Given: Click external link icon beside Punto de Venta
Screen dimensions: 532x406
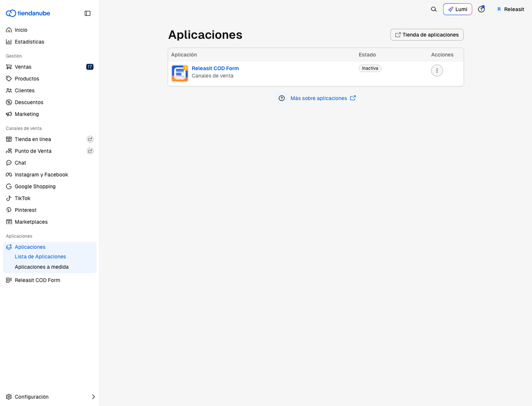Looking at the screenshot, I should click(90, 151).
